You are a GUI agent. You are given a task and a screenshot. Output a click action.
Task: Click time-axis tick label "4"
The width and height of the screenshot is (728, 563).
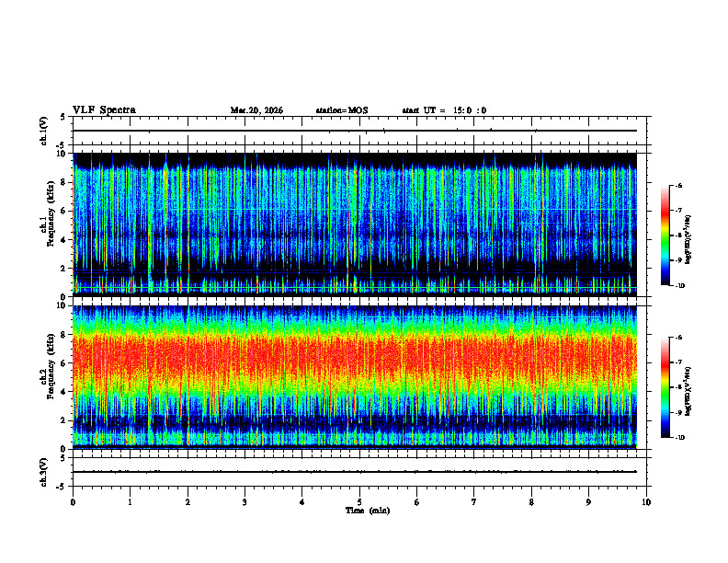pyautogui.click(x=301, y=502)
